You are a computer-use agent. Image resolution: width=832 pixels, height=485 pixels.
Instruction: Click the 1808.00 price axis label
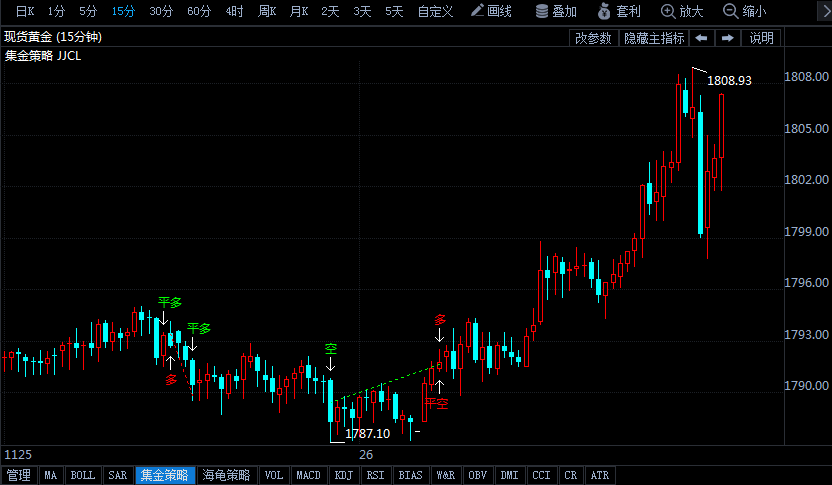807,76
